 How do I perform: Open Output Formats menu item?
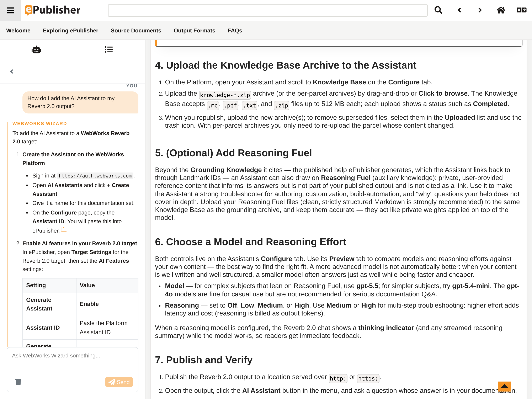pos(194,31)
